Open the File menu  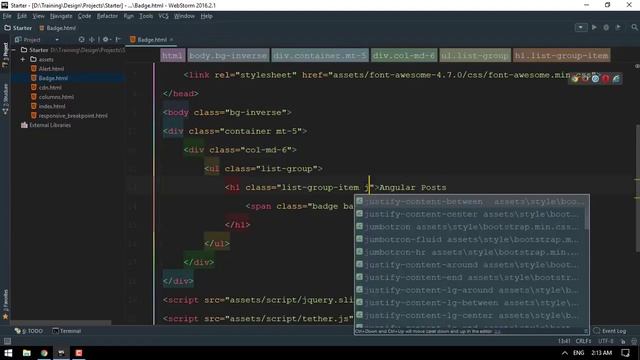click(7, 16)
